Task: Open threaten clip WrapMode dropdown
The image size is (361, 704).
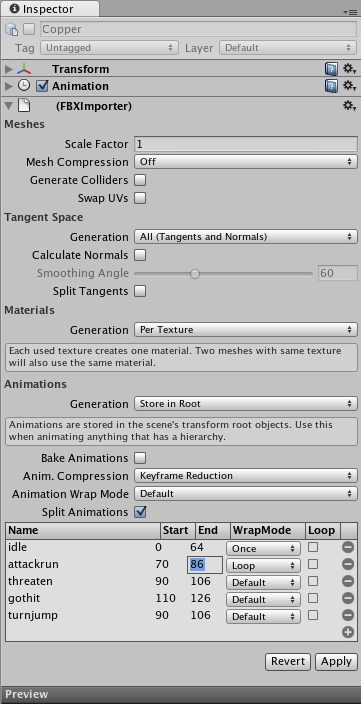Action: click(263, 582)
